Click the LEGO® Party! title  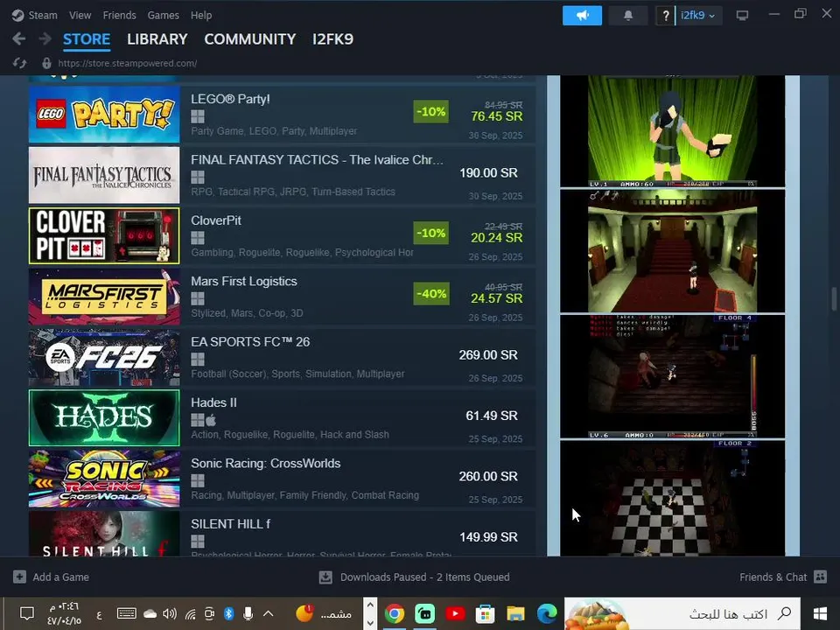click(230, 99)
